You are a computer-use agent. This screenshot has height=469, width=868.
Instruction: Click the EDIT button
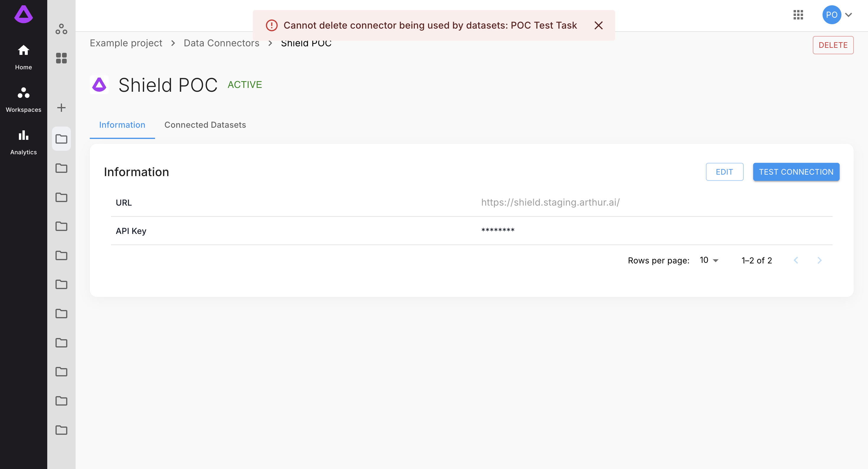point(725,172)
